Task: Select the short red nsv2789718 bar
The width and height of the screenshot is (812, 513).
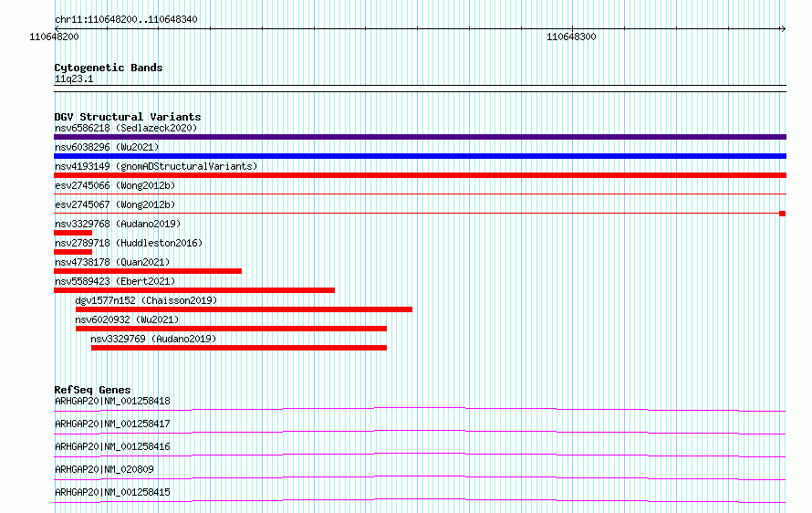Action: point(73,252)
